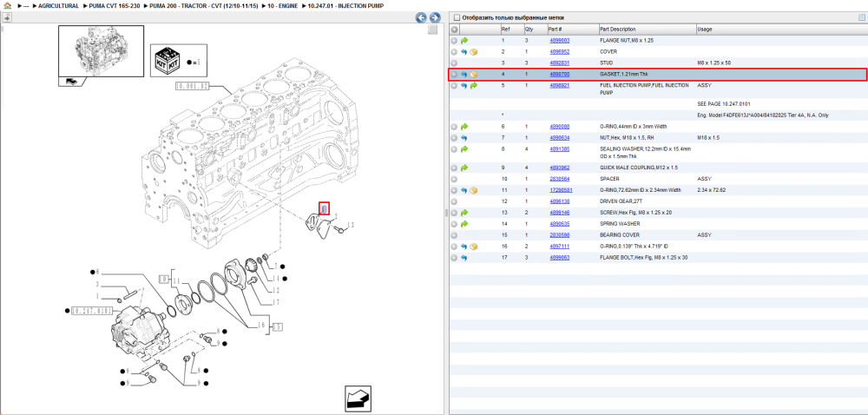
Task: Enable 'Отобразить только выбранные метки' checkbox
Action: [x=456, y=17]
